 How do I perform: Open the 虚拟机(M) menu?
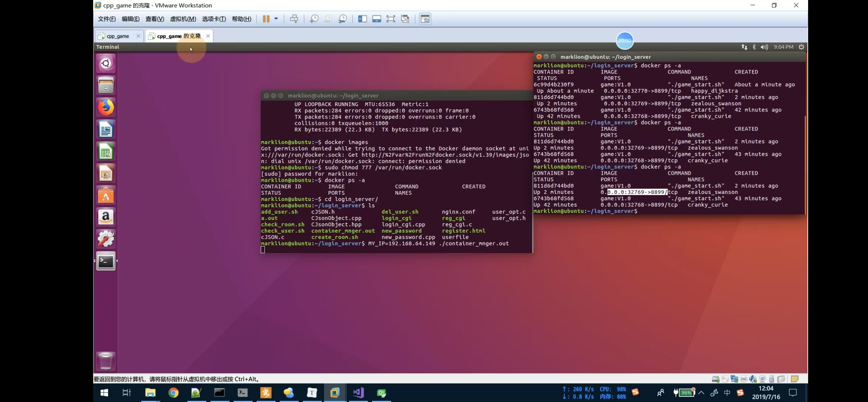pos(183,19)
